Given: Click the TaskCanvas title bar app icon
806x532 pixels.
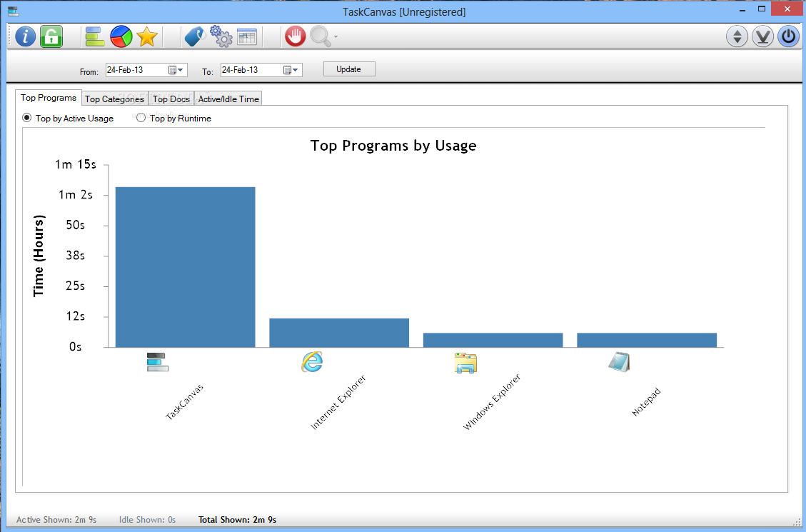Looking at the screenshot, I should (14, 11).
